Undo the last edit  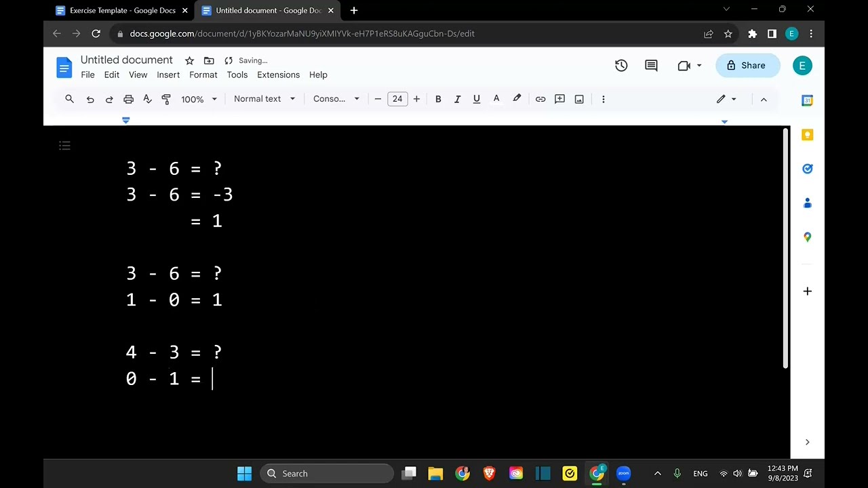(x=90, y=99)
